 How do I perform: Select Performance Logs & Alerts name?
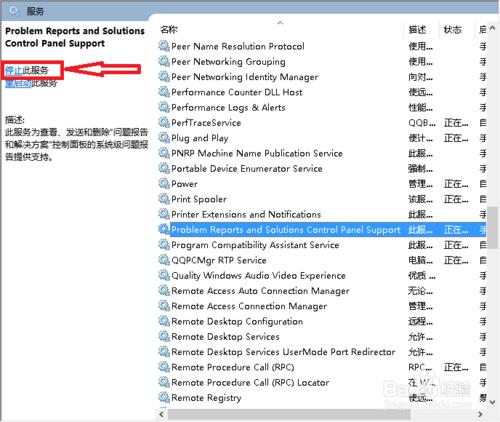[228, 107]
